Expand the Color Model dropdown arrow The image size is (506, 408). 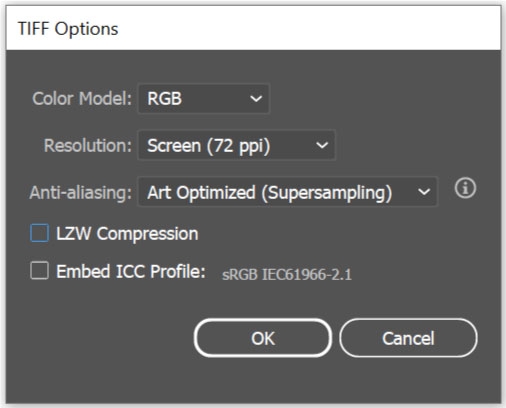point(256,99)
